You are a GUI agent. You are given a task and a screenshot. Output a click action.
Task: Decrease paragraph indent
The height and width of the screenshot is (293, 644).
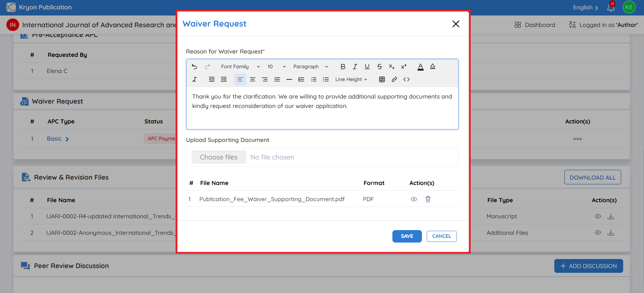click(x=212, y=79)
